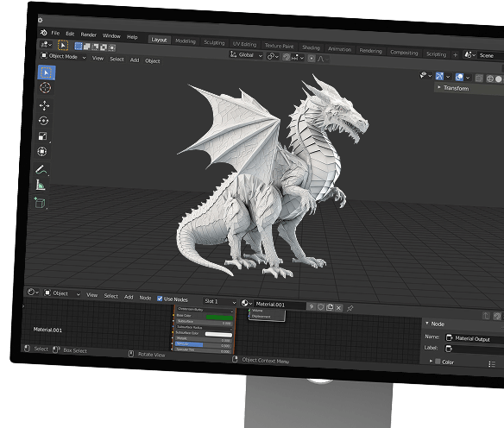The width and height of the screenshot is (504, 428).
Task: Open the proportional falloff curve dropdown
Action: 323,60
